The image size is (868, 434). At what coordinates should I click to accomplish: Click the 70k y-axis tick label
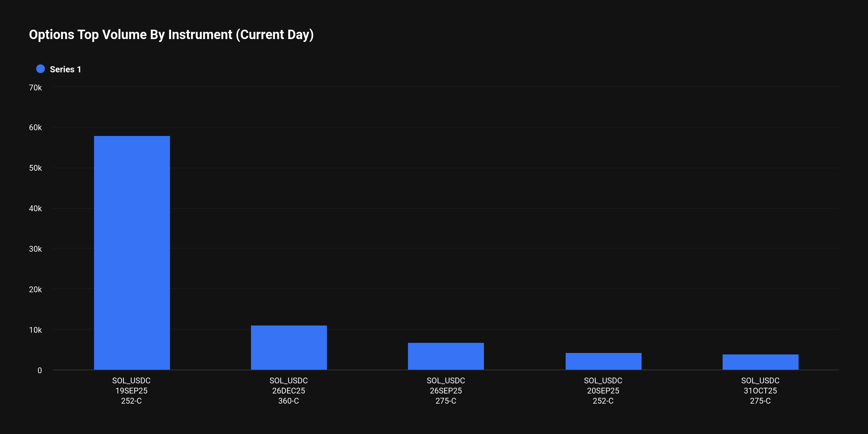pos(35,88)
